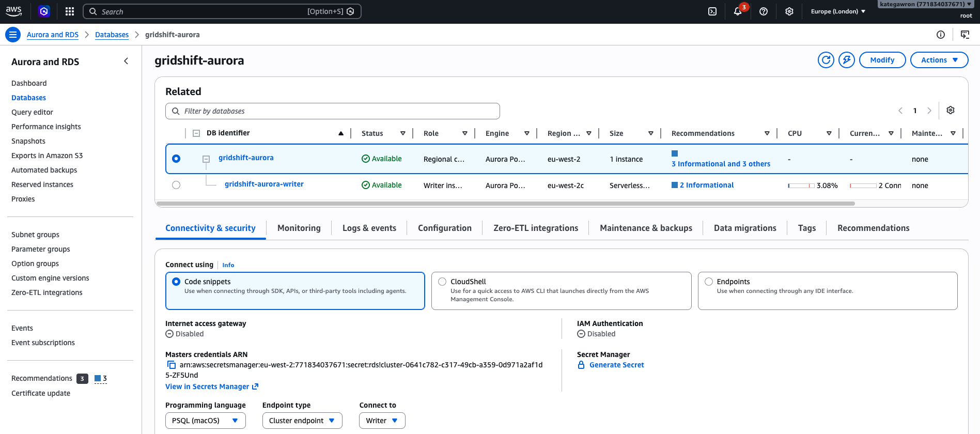The height and width of the screenshot is (434, 980).
Task: Open the Europe (London) region selector
Action: point(838,11)
